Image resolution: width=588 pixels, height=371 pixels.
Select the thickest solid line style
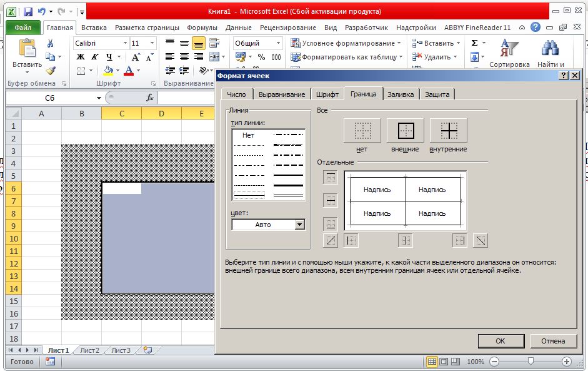[288, 185]
